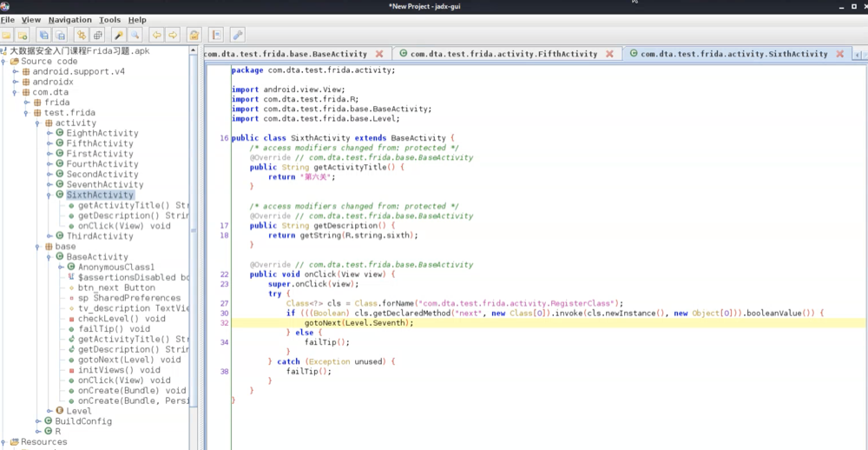Open preferences with the wrench icon

[238, 36]
